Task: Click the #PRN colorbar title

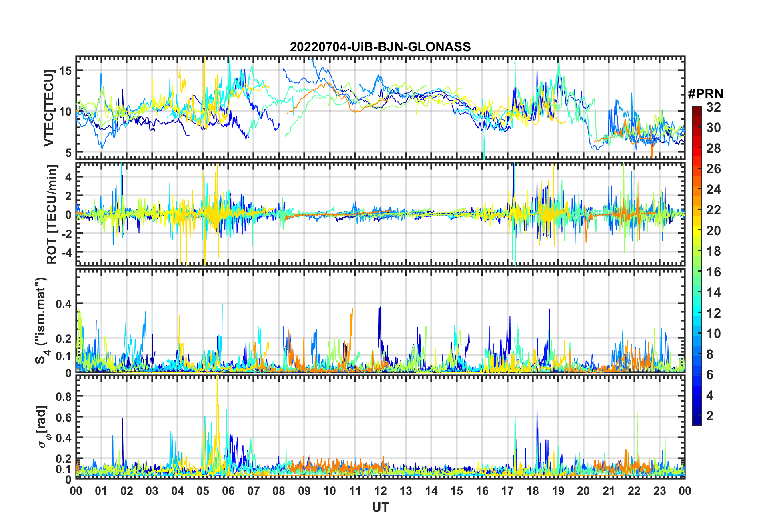Action: tap(705, 94)
